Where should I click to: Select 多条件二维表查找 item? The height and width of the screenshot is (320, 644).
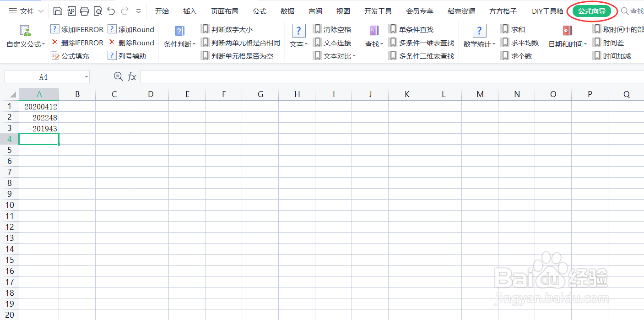tap(421, 56)
